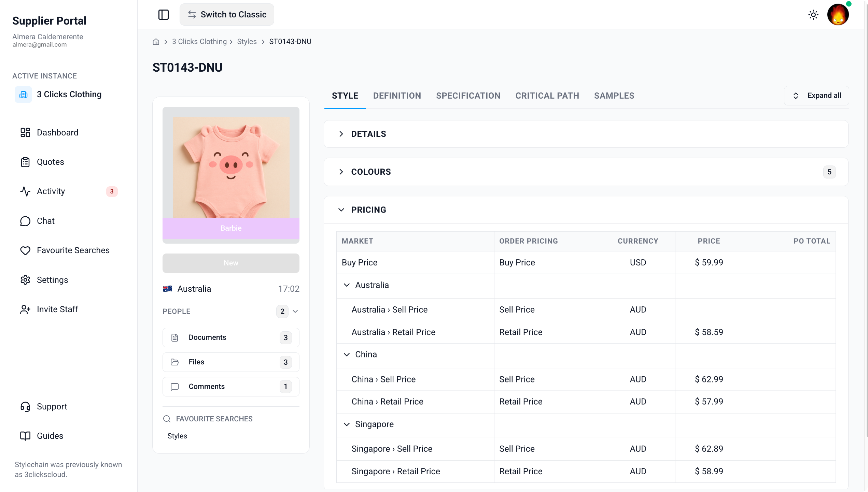
Task: Click the pig bodysuit product image
Action: click(231, 167)
